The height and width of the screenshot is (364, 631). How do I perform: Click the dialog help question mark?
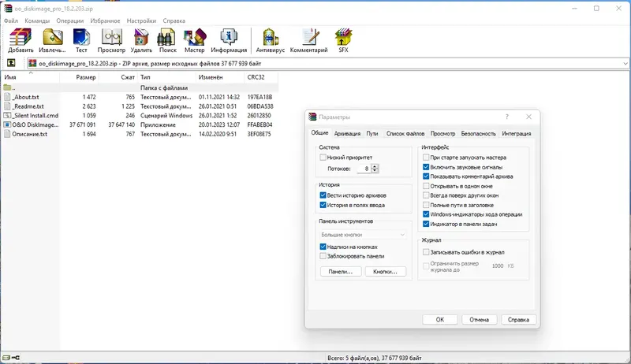pyautogui.click(x=507, y=117)
